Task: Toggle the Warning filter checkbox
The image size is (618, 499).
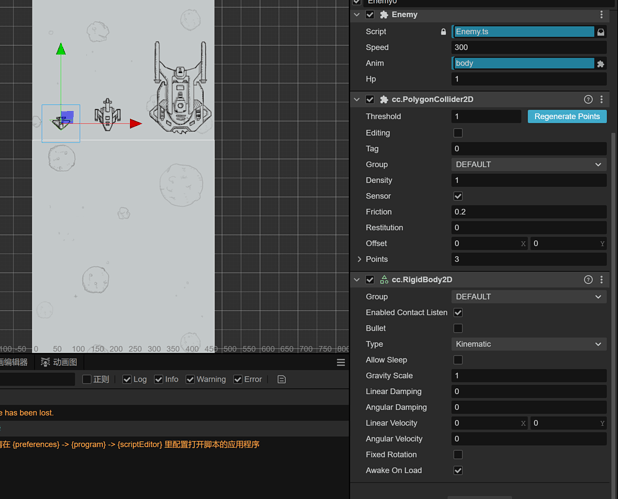Action: (x=190, y=379)
